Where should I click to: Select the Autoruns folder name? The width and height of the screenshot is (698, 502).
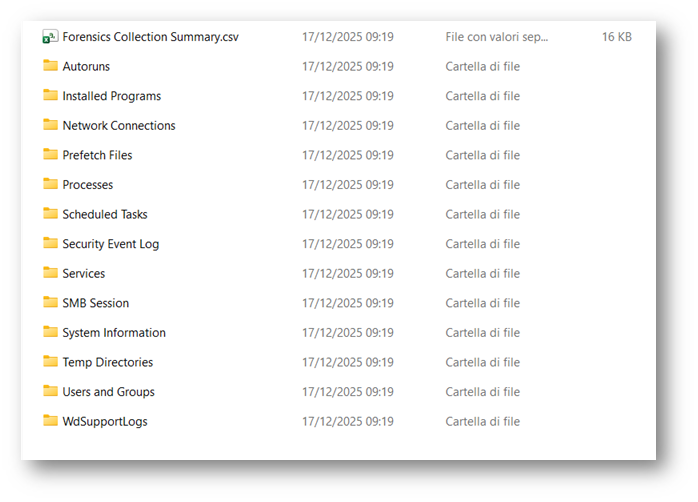pyautogui.click(x=86, y=66)
